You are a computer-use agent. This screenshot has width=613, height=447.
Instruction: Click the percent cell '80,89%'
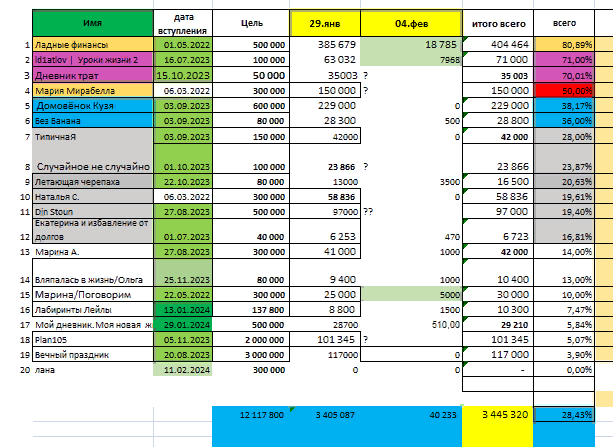564,45
